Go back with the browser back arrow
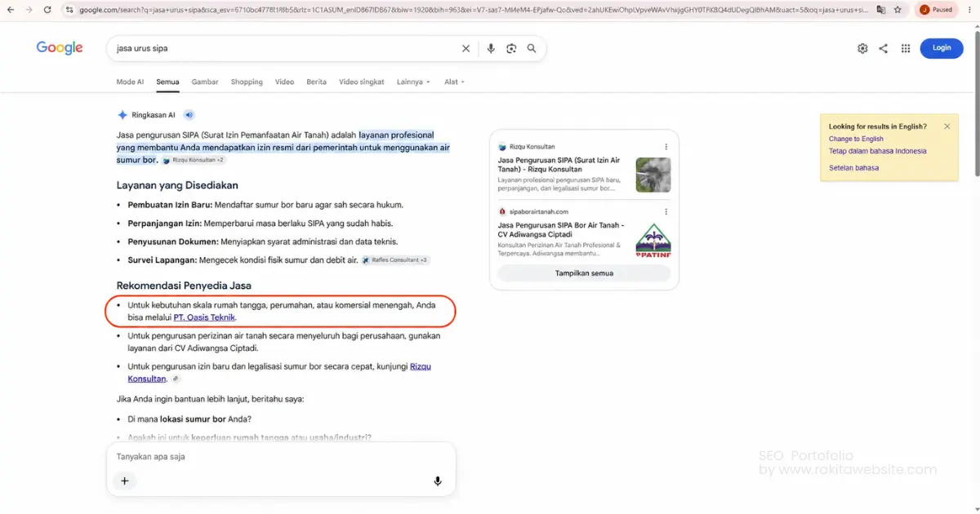 pos(11,10)
